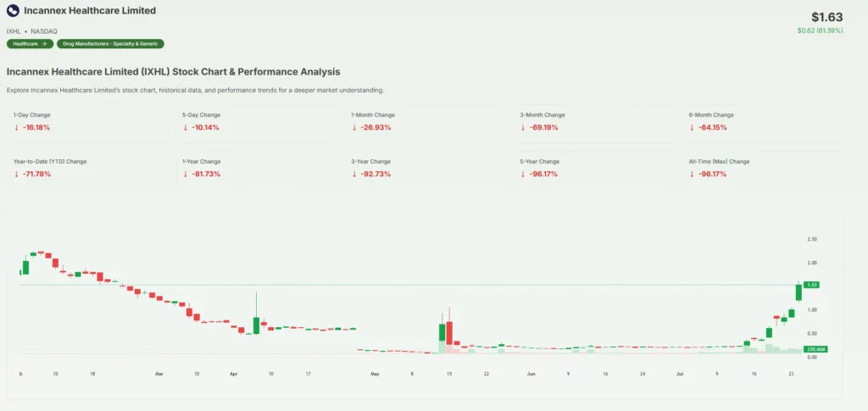Click the Apr label on the time axis
The width and height of the screenshot is (868, 411).
[234, 374]
